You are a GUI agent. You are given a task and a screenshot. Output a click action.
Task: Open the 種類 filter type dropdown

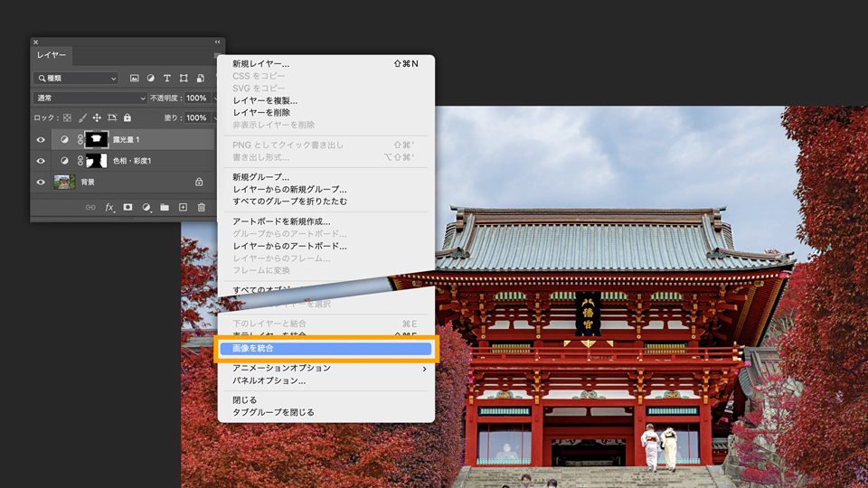pyautogui.click(x=76, y=78)
